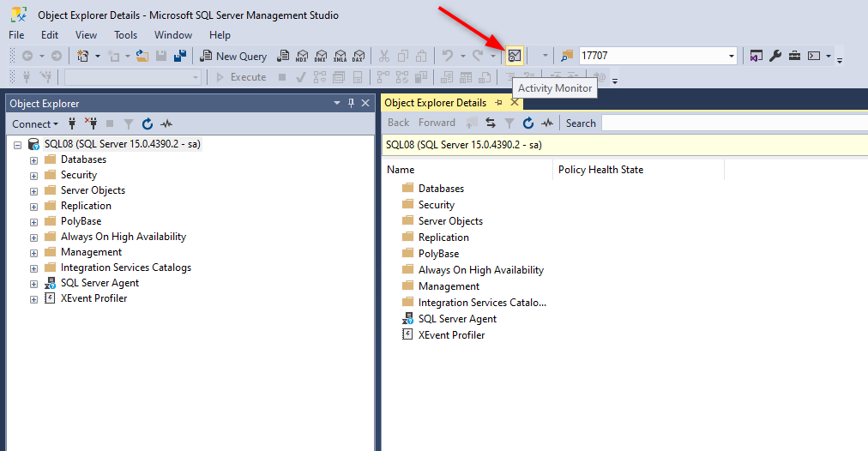The image size is (868, 451).
Task: Open a new Database Engine Query
Action: (x=283, y=56)
